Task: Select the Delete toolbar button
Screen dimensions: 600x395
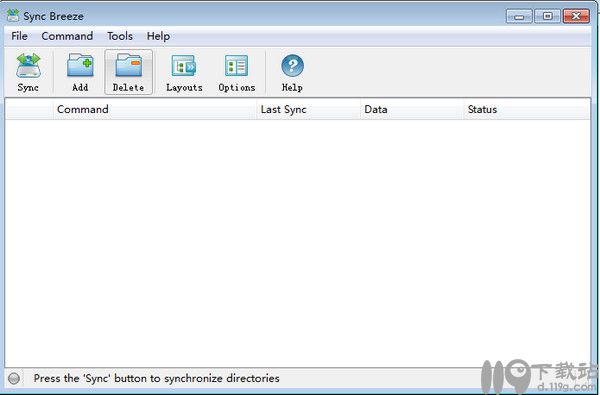Action: coord(129,72)
